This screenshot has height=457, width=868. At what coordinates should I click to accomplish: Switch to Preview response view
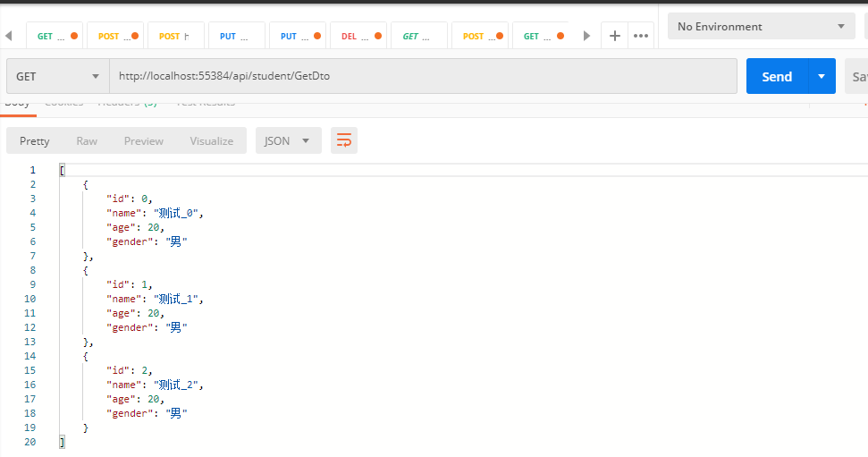click(x=144, y=141)
